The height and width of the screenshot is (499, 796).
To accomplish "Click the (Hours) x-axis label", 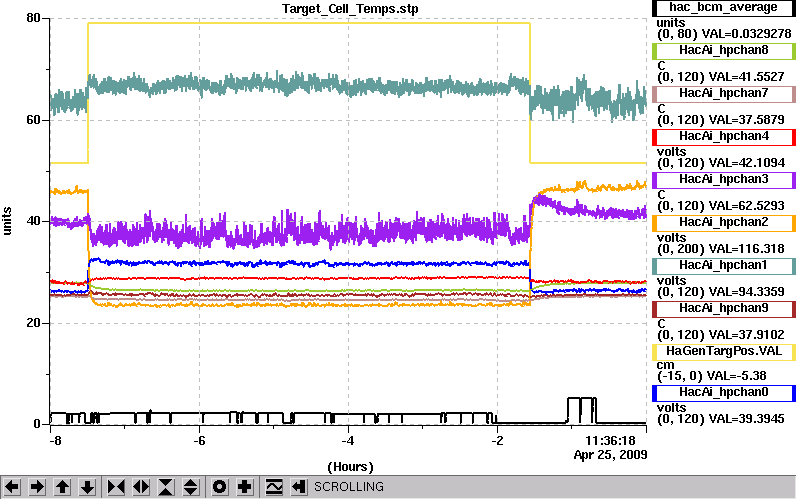I will coord(350,467).
